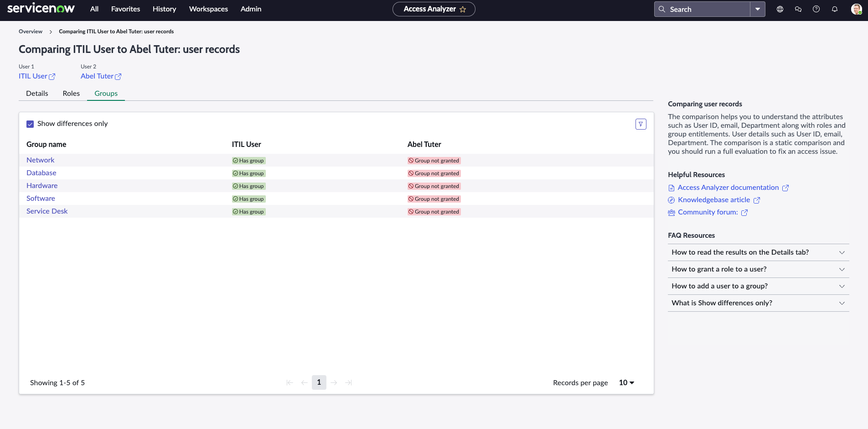Expand 'How to grant a role to a user?'
Image resolution: width=868 pixels, height=429 pixels.
(x=759, y=269)
